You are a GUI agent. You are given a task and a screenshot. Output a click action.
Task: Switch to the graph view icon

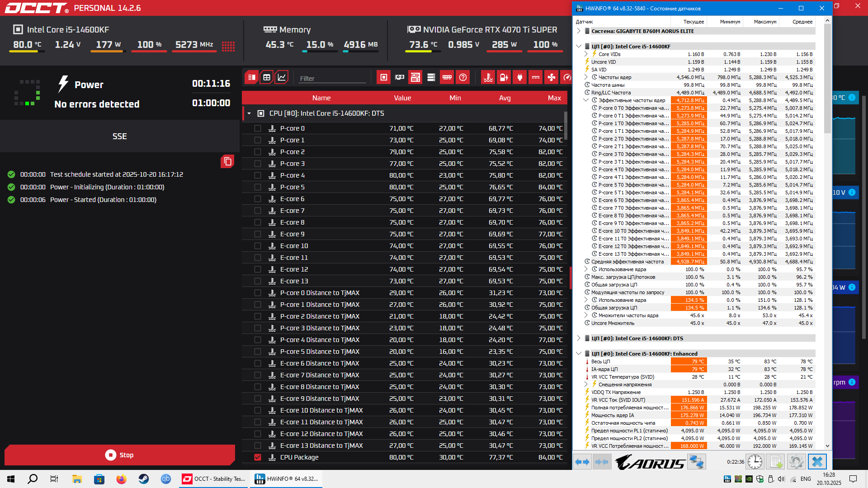tap(281, 77)
